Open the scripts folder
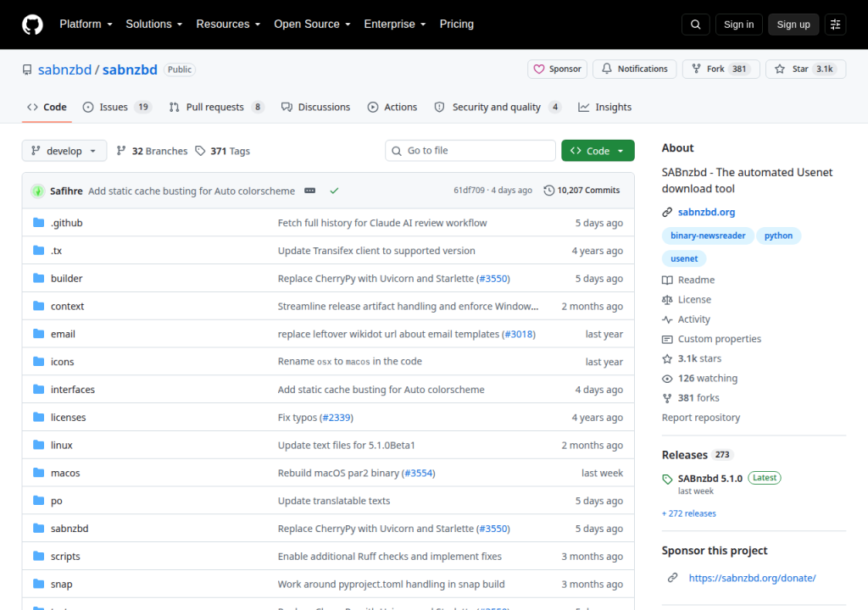The width and height of the screenshot is (868, 610). [65, 557]
